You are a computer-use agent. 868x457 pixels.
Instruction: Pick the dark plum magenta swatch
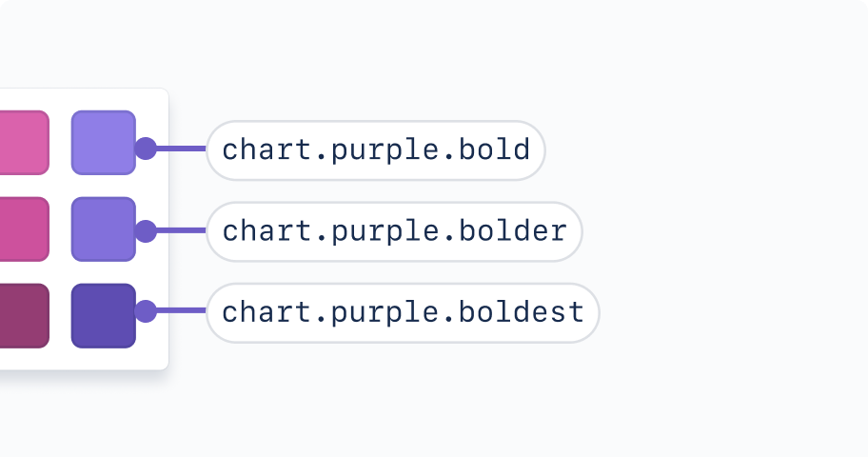pyautogui.click(x=25, y=316)
